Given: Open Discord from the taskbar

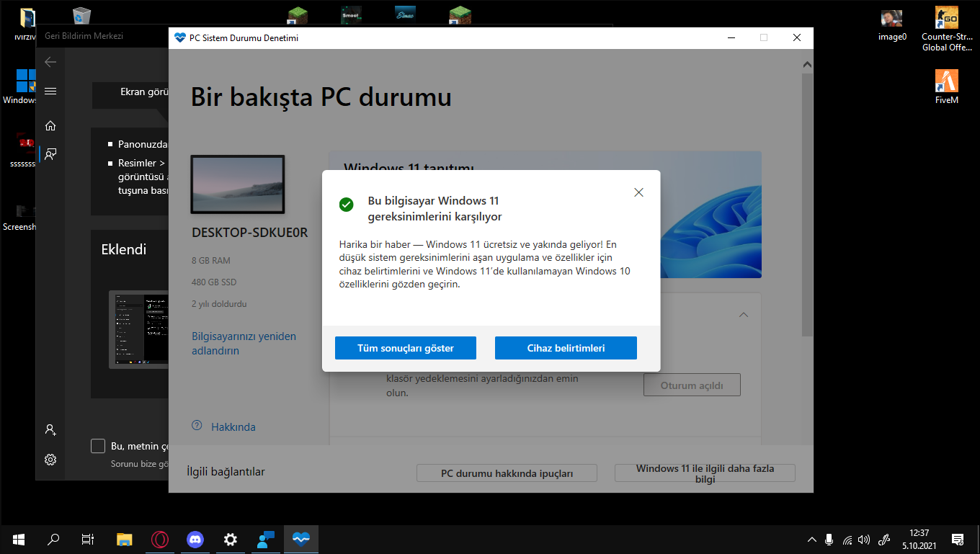Looking at the screenshot, I should 195,539.
